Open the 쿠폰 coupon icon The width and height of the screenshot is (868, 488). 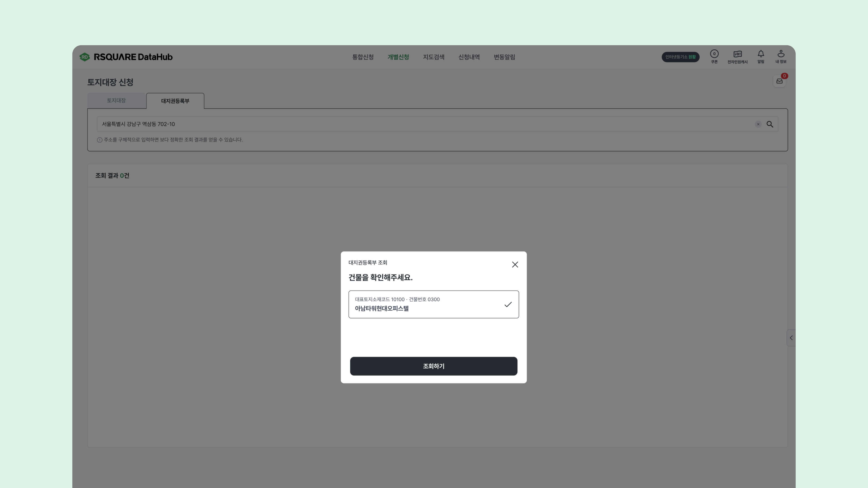tap(714, 56)
